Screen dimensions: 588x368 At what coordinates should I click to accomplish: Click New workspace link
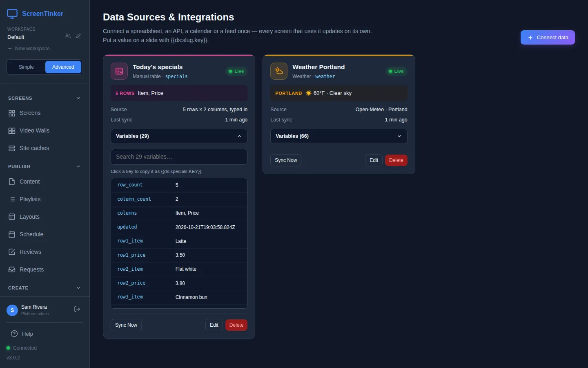[x=29, y=49]
